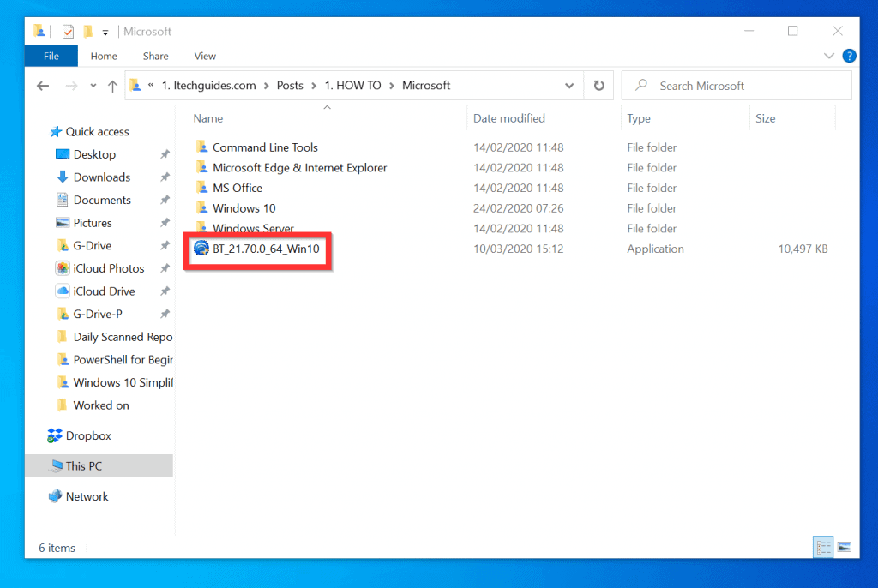
Task: Click the 1. Itechguides.com breadcrumb
Action: pos(209,86)
